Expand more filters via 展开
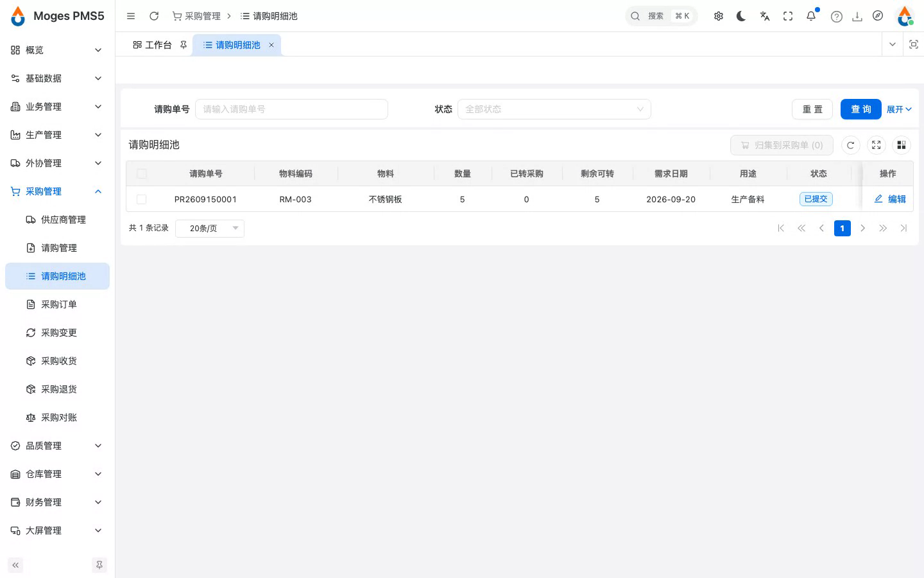The width and height of the screenshot is (924, 578). [x=899, y=109]
